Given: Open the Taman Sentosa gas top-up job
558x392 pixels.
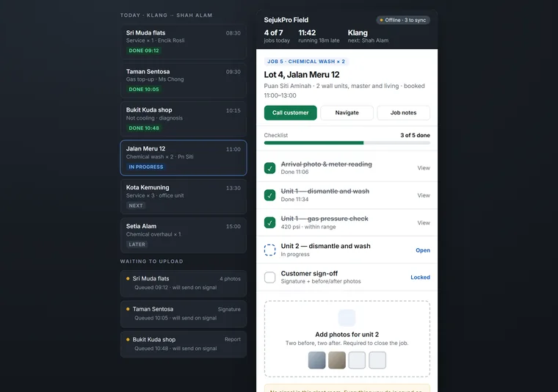Looking at the screenshot, I should [x=184, y=81].
